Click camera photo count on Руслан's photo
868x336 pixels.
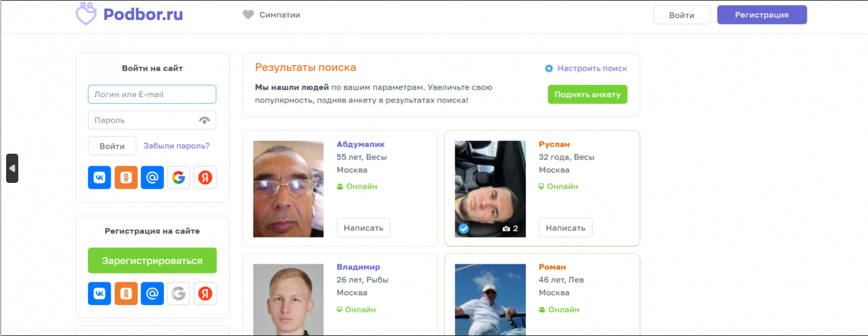click(510, 229)
